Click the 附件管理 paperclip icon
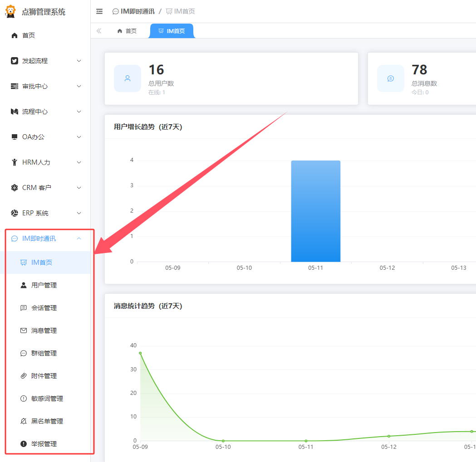 click(24, 376)
